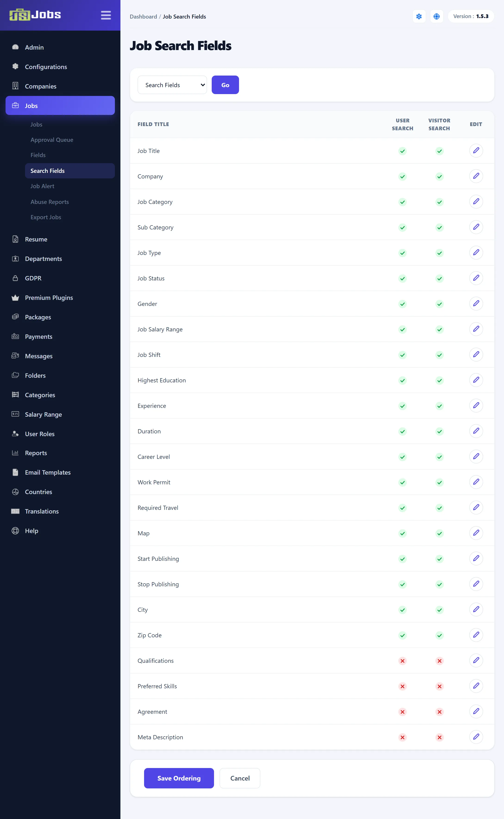Expand the Companies sidebar menu

click(60, 86)
